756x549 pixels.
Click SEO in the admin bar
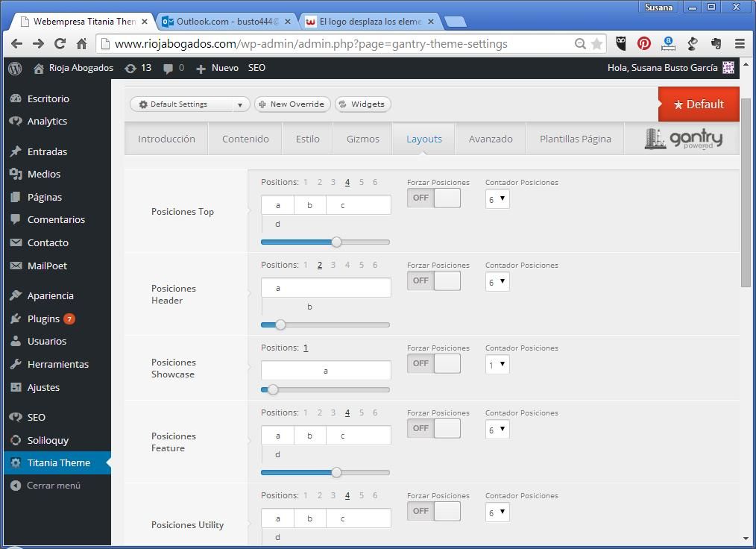pyautogui.click(x=256, y=68)
